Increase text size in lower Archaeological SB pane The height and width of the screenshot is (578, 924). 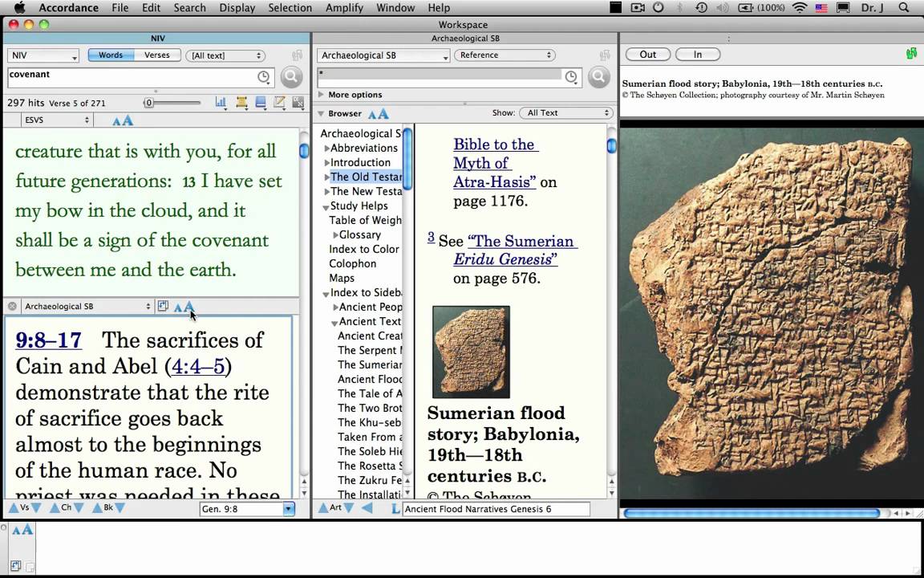[x=188, y=307]
